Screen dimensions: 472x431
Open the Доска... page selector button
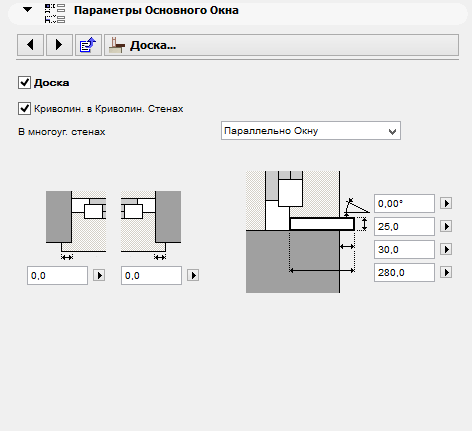click(281, 45)
